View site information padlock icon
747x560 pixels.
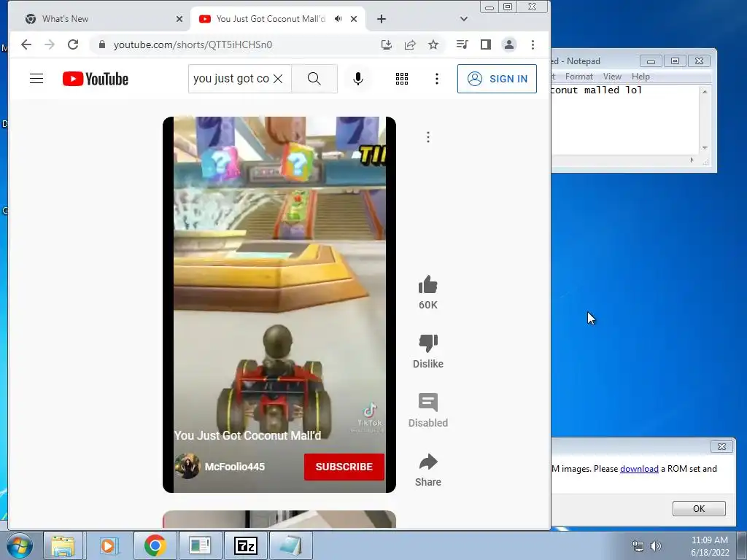(x=101, y=44)
